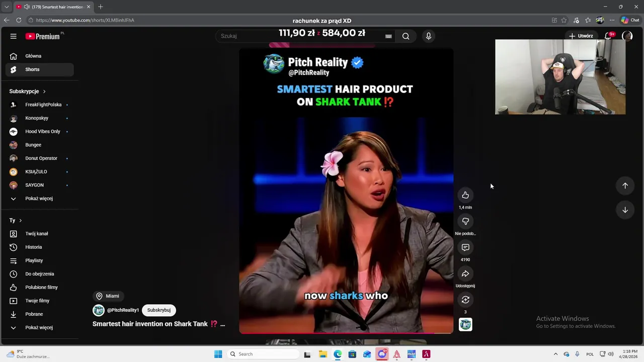The image size is (644, 362).
Task: Open the YouTube hamburger guide menu
Action: (14, 36)
